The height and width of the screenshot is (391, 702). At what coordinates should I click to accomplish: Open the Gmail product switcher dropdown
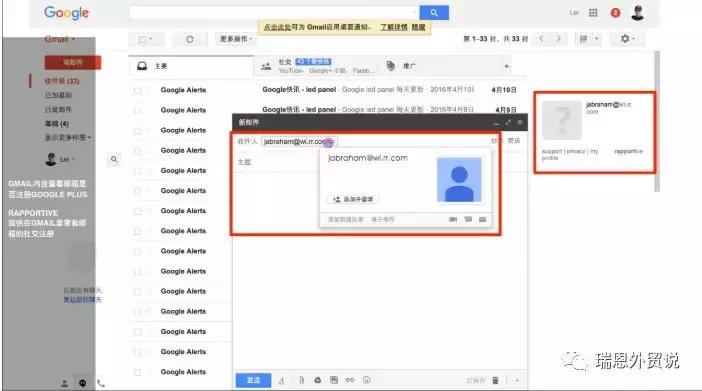(x=60, y=39)
